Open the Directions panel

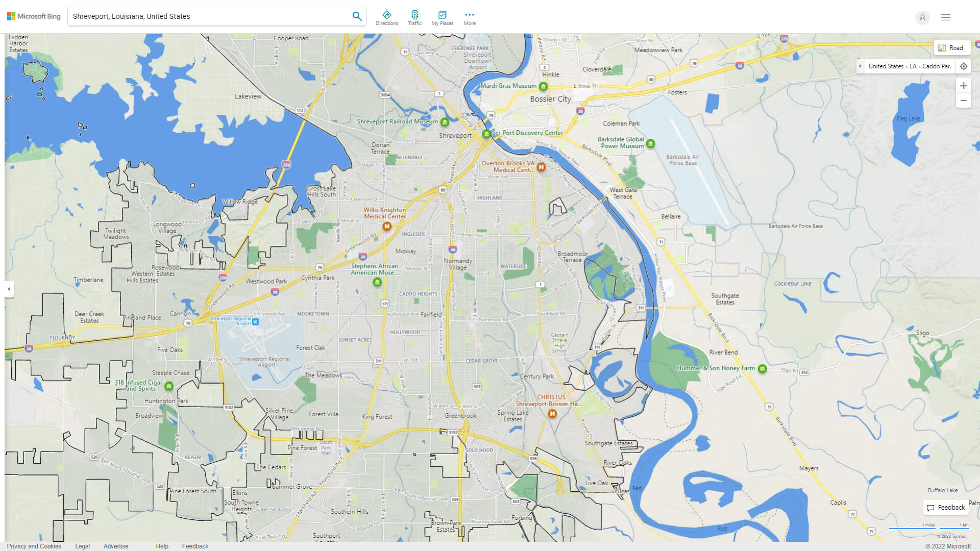(387, 17)
